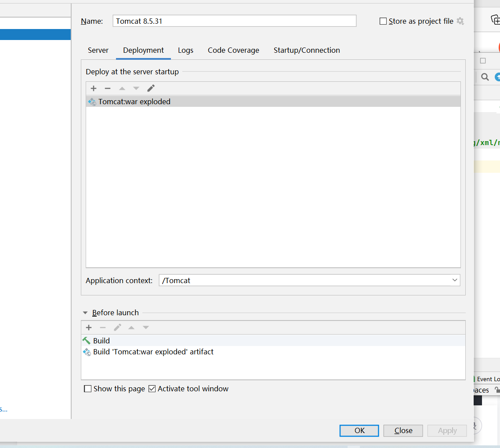The width and height of the screenshot is (500, 448).
Task: Select the Build 'Tomcat:war exploded' artifact task
Action: pyautogui.click(x=273, y=352)
